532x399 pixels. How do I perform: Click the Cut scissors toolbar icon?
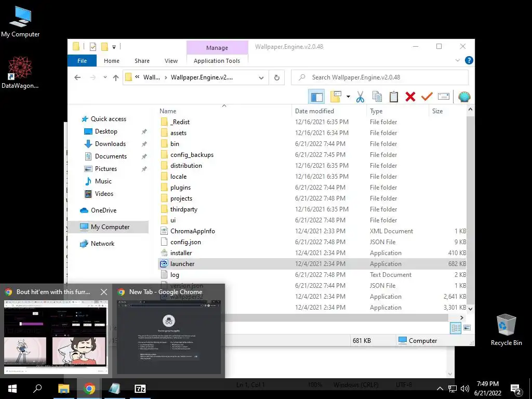click(360, 97)
